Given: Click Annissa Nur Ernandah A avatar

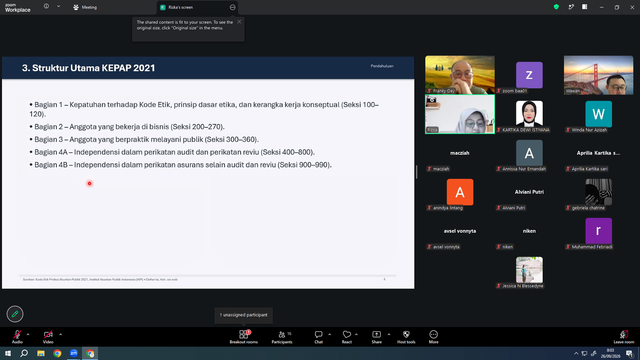Looking at the screenshot, I should [529, 153].
